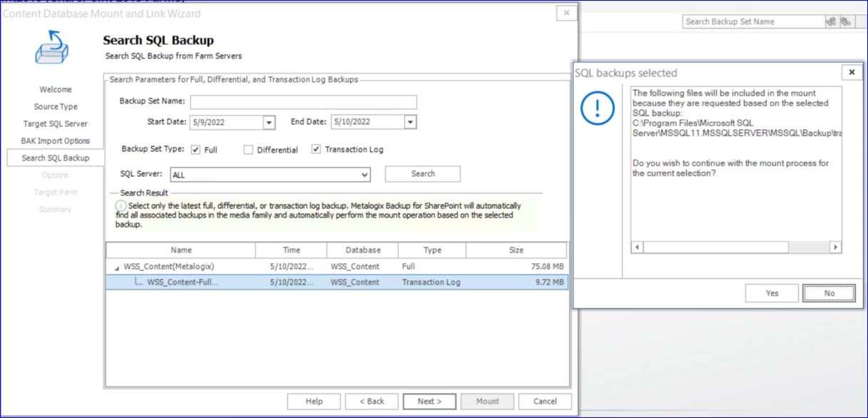Click the 9.72 MB size cell

pos(550,282)
